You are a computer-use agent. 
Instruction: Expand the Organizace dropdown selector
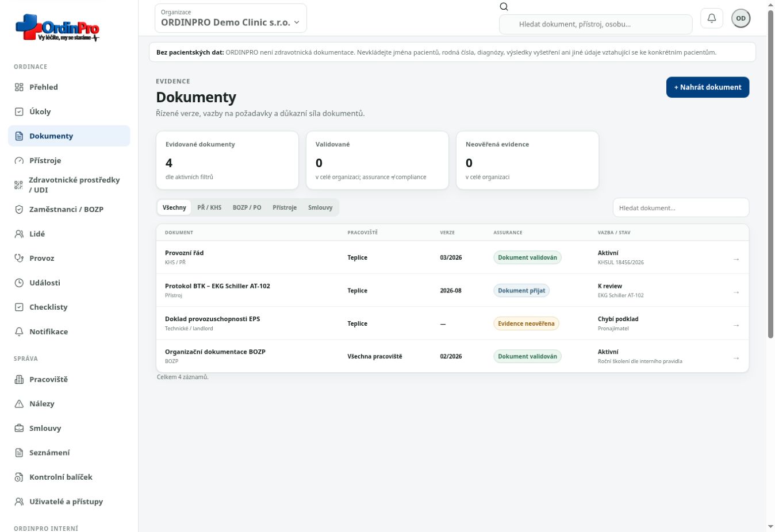tap(231, 18)
